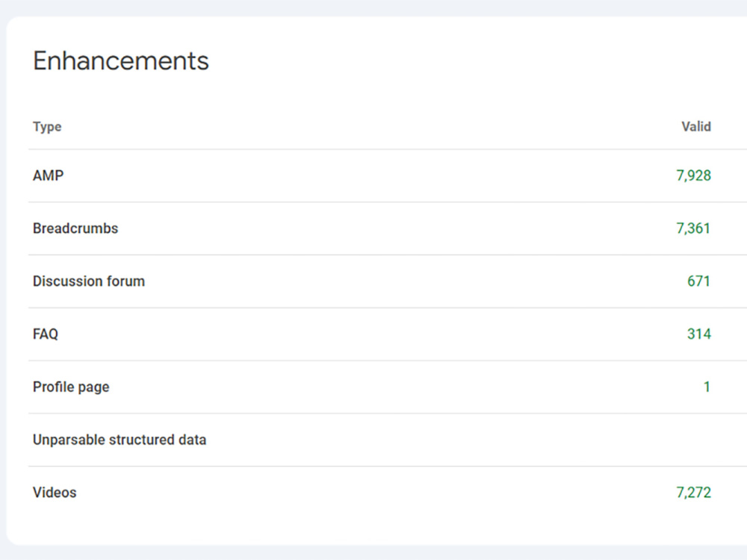Click the Breadcrumbs valid count 7,361
Screen dimensions: 747x560
[x=693, y=228]
